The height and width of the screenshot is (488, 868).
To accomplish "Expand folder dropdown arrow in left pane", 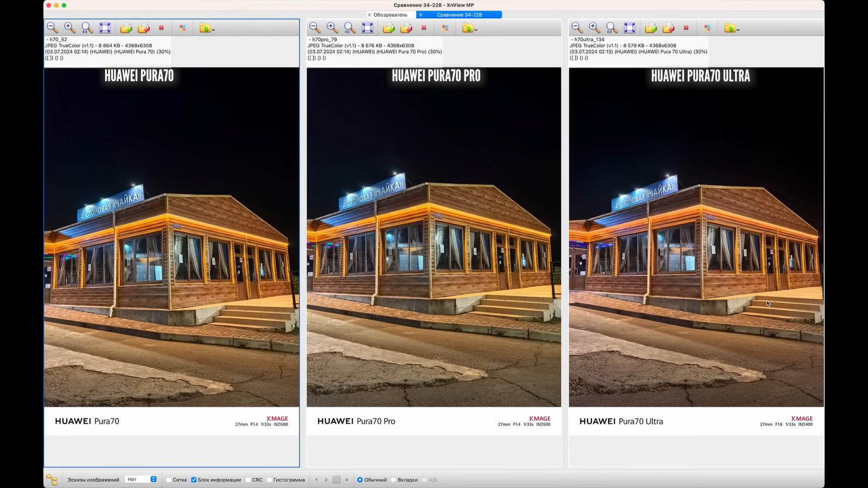I will (x=213, y=29).
